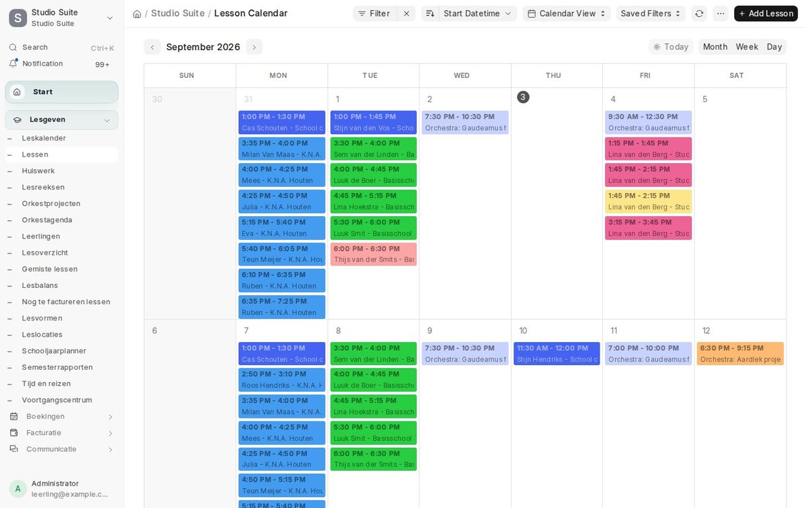Open 3:15 PM Lina van den Berg lesson

tap(648, 228)
